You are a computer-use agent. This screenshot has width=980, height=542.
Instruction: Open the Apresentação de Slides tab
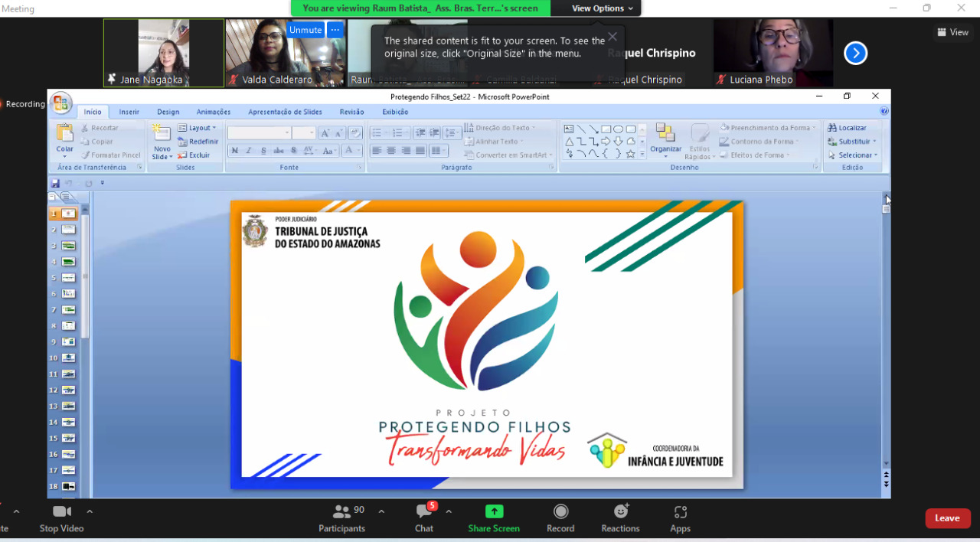pos(286,112)
